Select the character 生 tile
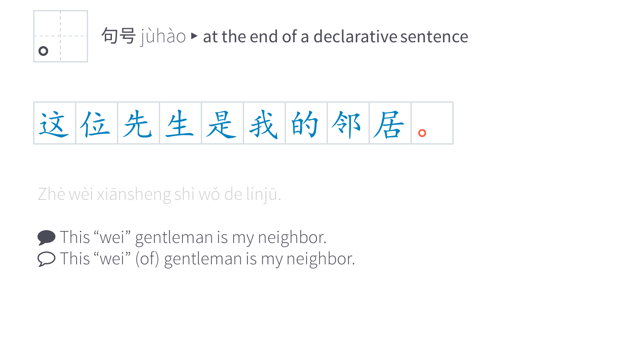This screenshot has width=644, height=362. [x=180, y=123]
